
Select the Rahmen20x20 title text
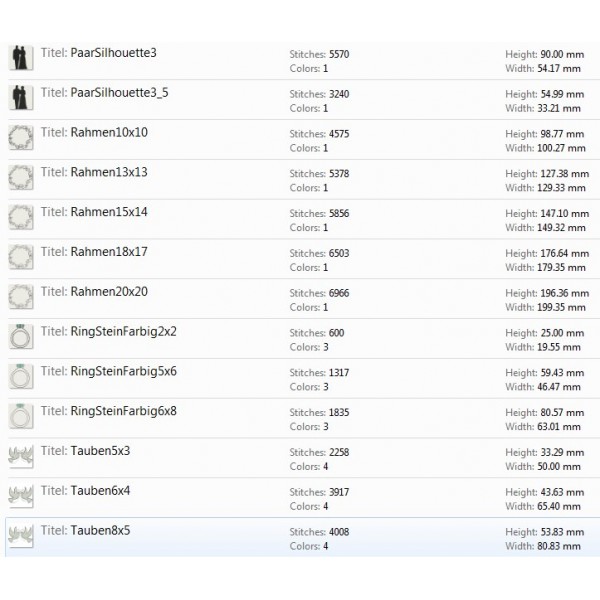coord(109,292)
